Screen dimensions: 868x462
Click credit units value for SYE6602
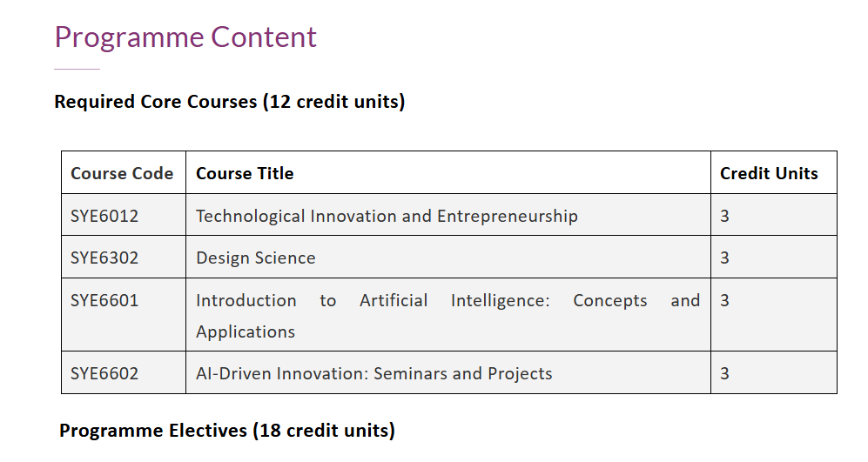tap(725, 374)
